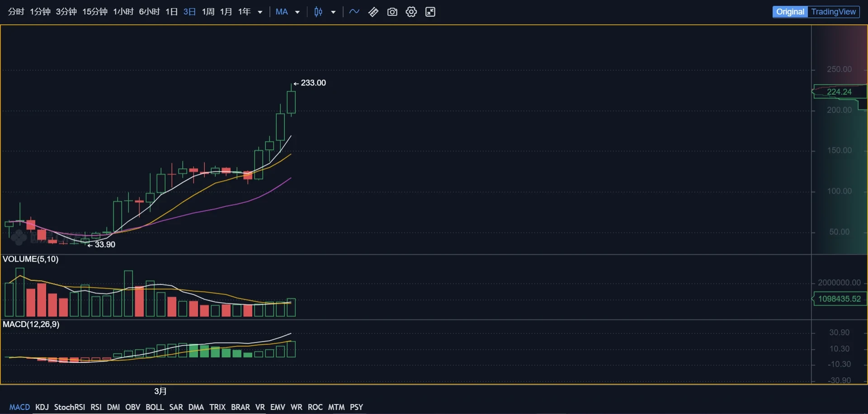Switch chart mode to TradingView

coord(833,12)
